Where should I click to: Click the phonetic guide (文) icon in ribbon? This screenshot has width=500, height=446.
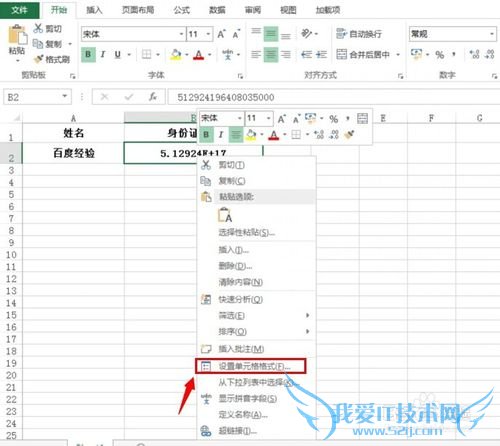tap(228, 54)
